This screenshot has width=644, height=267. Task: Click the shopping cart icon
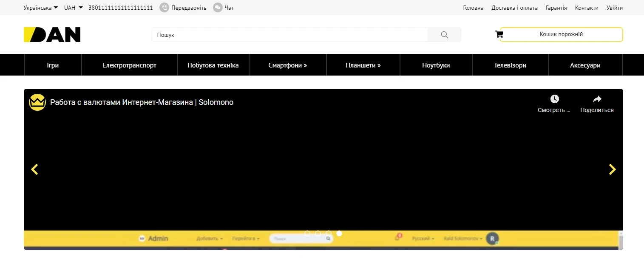point(499,34)
